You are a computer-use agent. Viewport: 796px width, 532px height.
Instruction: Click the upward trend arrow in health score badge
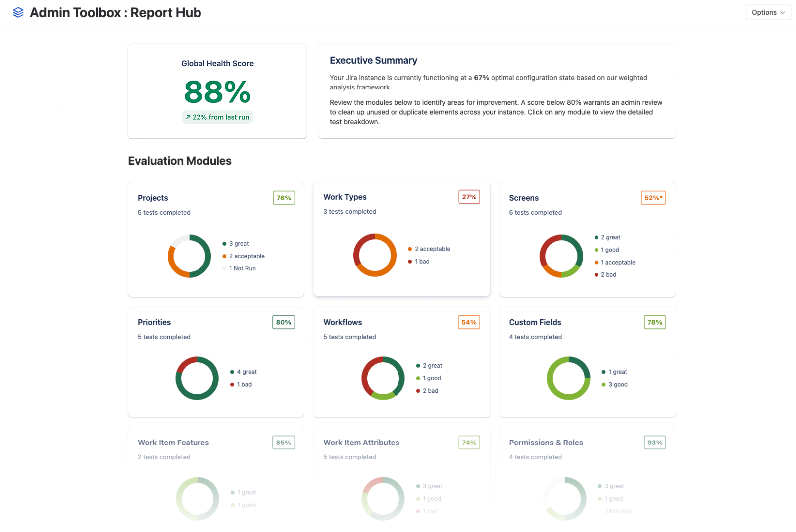click(x=188, y=117)
